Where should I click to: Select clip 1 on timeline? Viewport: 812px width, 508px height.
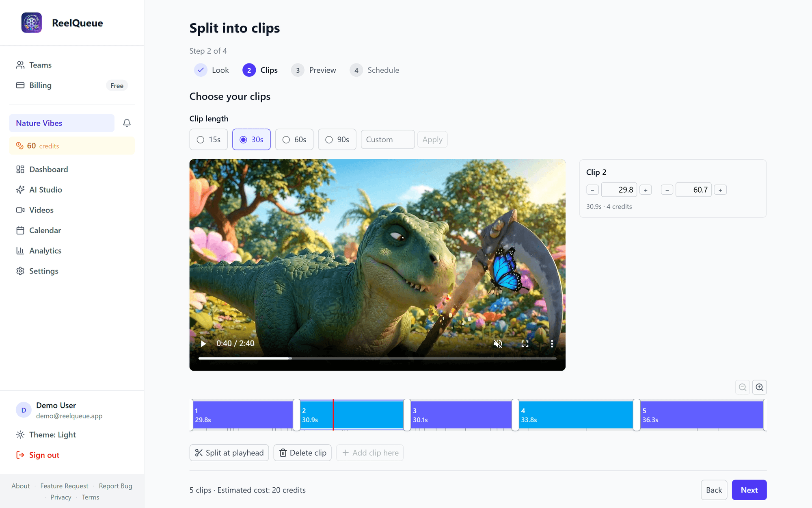point(243,415)
